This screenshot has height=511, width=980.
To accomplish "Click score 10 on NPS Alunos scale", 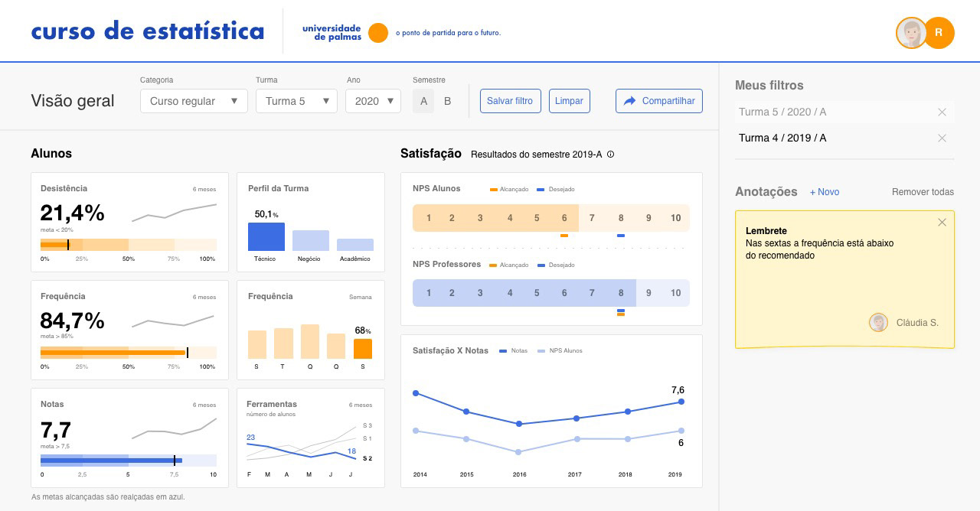I will point(676,219).
